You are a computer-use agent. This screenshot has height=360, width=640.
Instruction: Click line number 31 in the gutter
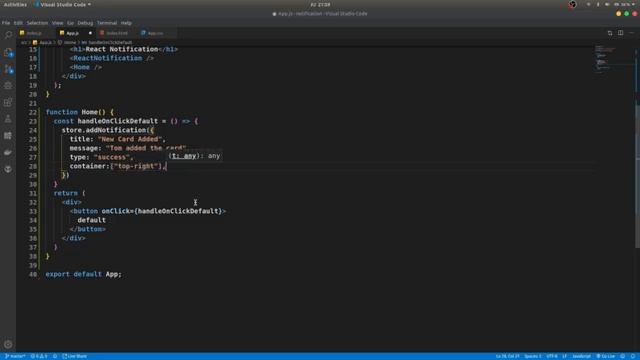(x=33, y=193)
